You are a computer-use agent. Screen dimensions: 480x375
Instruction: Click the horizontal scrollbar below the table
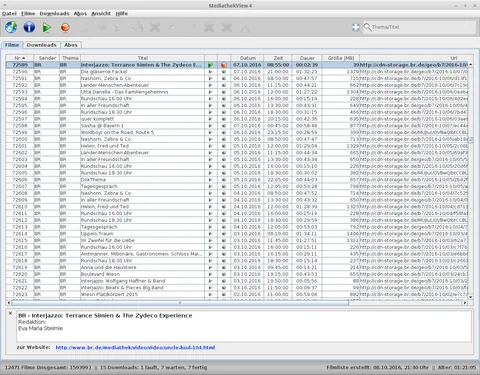click(x=180, y=303)
